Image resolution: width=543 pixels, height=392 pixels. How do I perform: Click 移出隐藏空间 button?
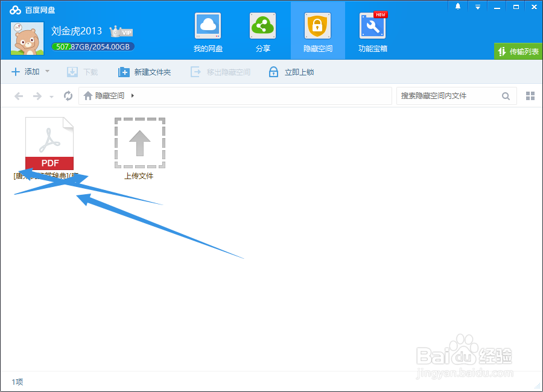(220, 72)
